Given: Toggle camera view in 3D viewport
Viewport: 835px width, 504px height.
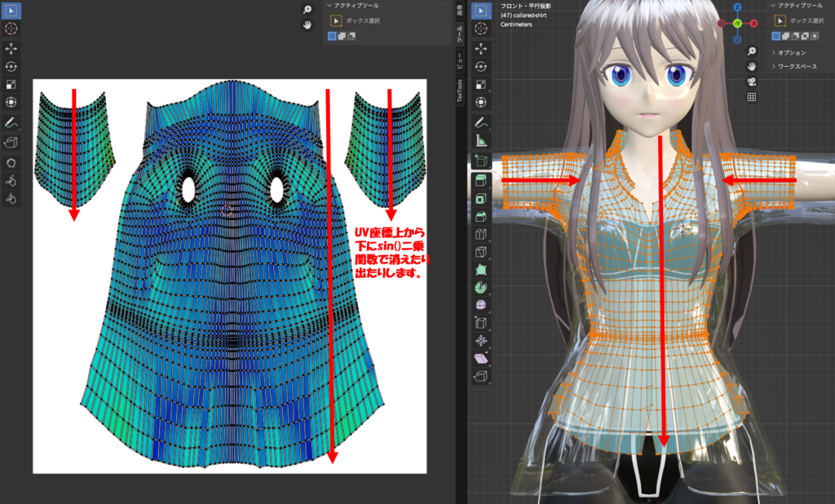Looking at the screenshot, I should 751,81.
